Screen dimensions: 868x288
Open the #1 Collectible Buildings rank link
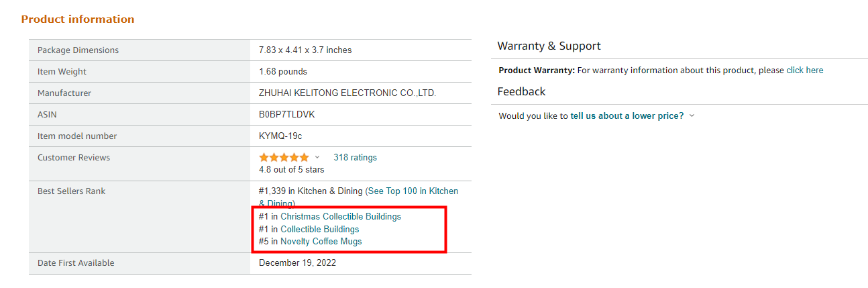319,229
